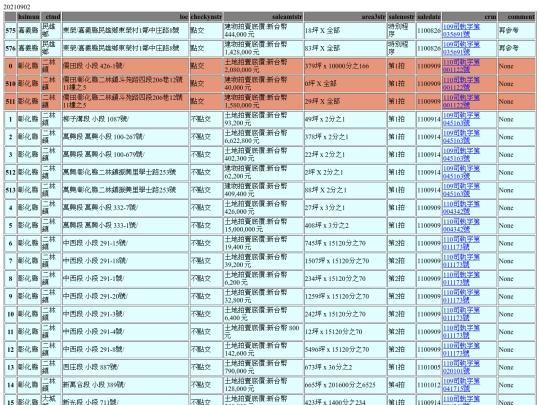This screenshot has width=540, height=405.
Task: Click the 1101012 sale date cell
Action: (x=428, y=385)
